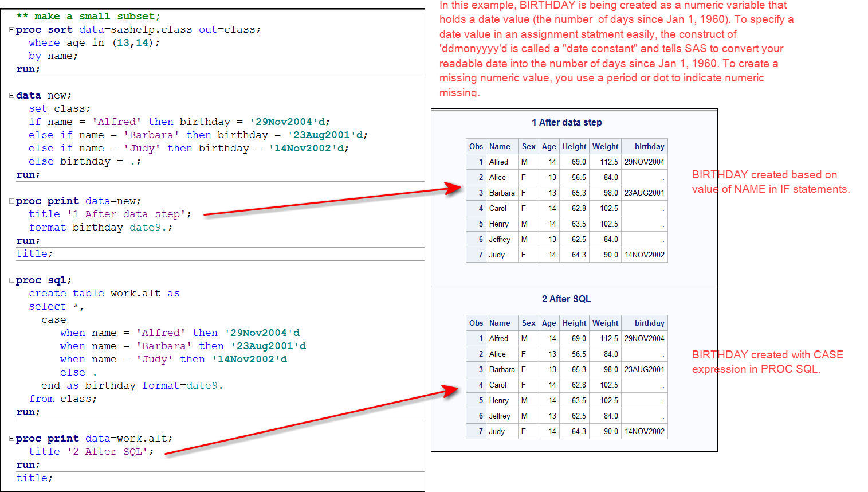
Task: Click the 'case' keyword in proc sql
Action: click(x=54, y=319)
